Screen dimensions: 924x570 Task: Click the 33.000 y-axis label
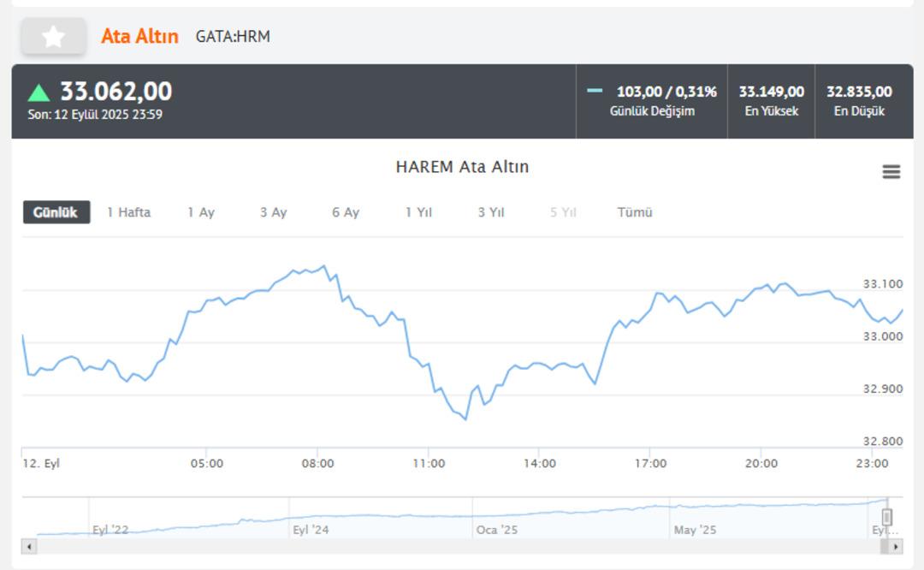click(883, 336)
